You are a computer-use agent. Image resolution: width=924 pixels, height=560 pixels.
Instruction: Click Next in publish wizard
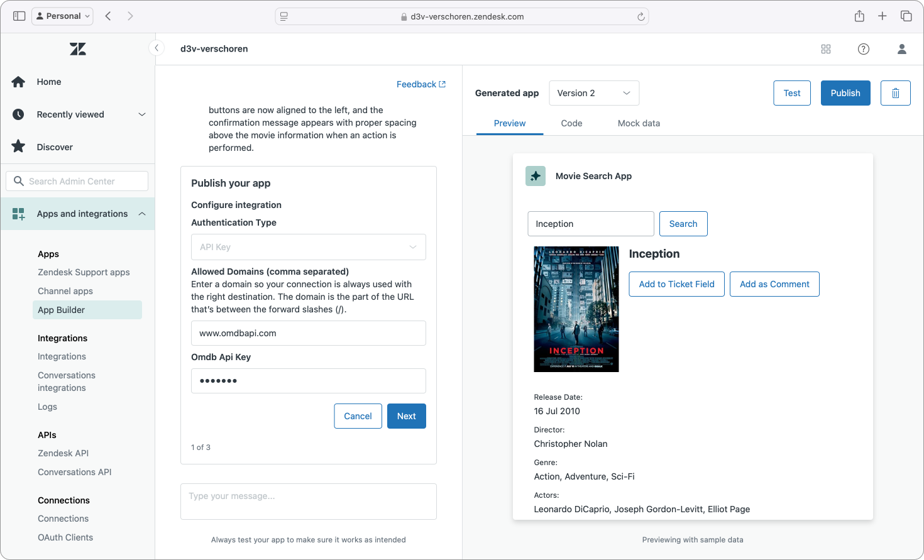(x=407, y=416)
